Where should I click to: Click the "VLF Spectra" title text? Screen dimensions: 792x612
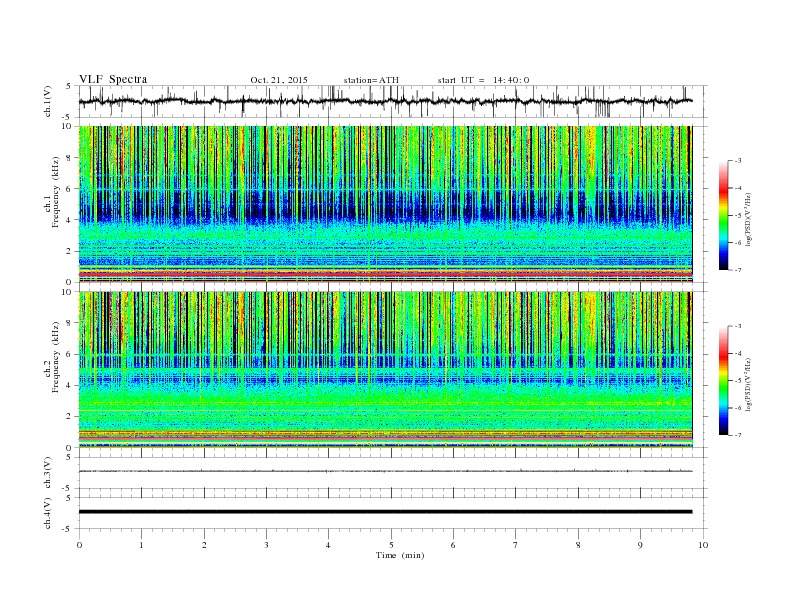pos(113,79)
